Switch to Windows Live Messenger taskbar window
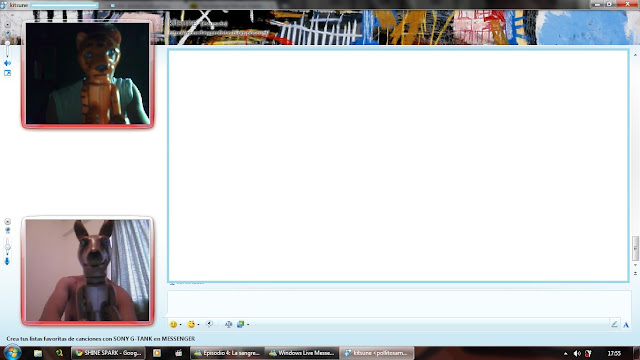The image size is (640, 360). (x=302, y=353)
